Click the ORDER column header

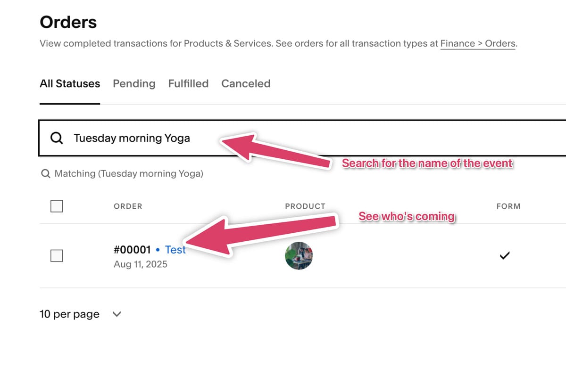point(128,206)
